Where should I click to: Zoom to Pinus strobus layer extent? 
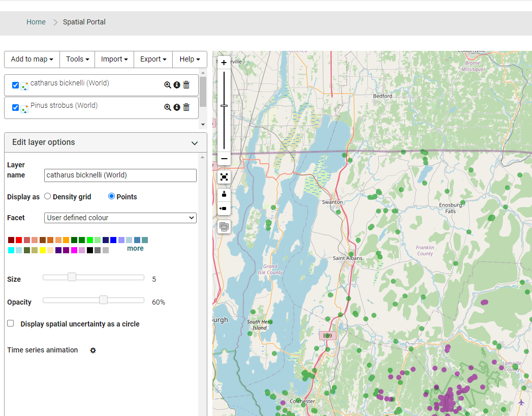pos(168,107)
